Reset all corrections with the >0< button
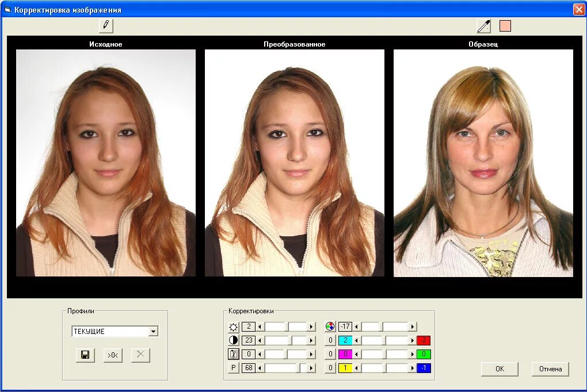 pyautogui.click(x=113, y=355)
